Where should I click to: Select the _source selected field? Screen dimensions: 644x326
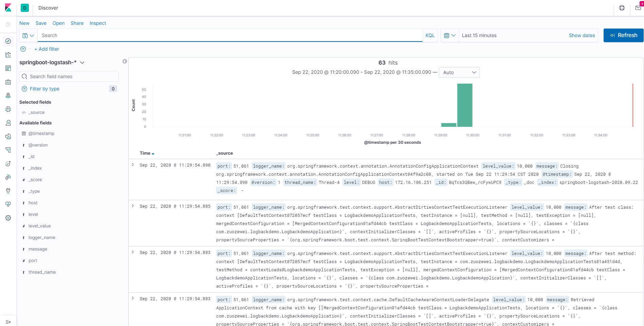pyautogui.click(x=36, y=113)
